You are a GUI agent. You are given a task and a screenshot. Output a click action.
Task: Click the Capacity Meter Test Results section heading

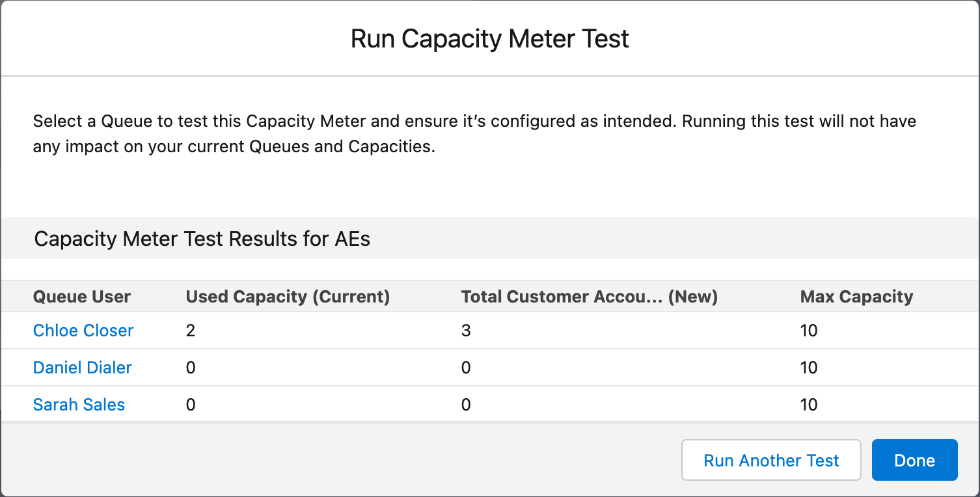click(x=202, y=239)
